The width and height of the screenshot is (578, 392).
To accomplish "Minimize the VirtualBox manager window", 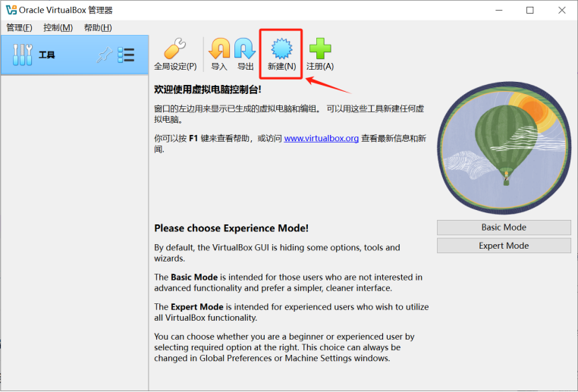I will [499, 10].
